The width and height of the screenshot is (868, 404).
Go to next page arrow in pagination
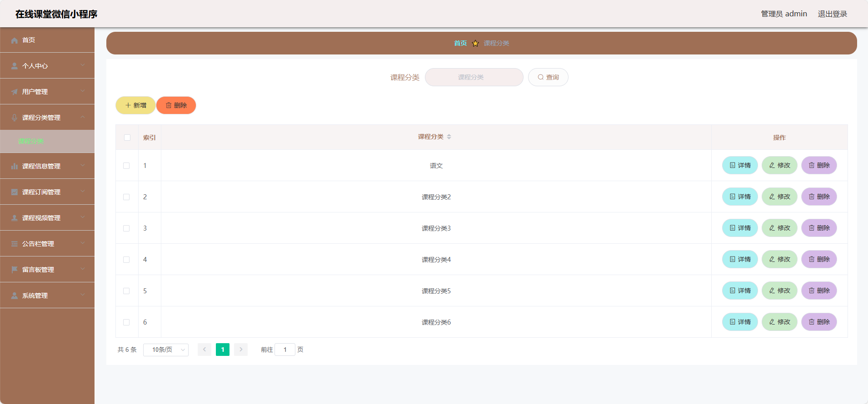(241, 350)
